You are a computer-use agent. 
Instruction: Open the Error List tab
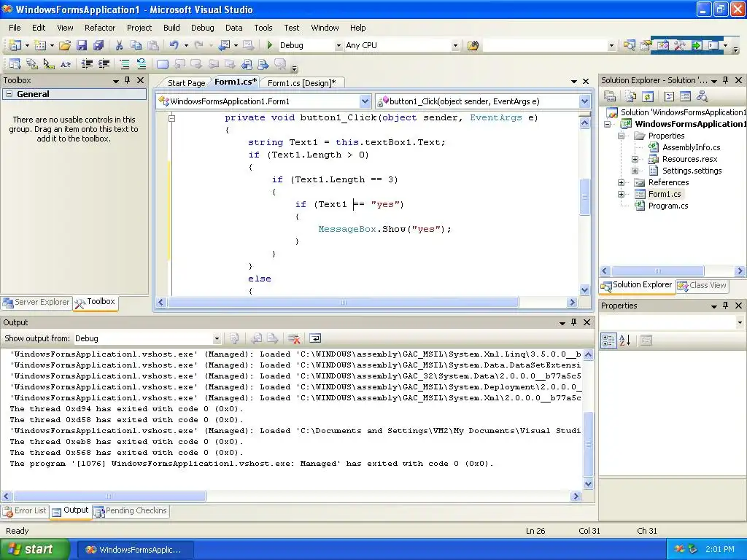coord(25,511)
